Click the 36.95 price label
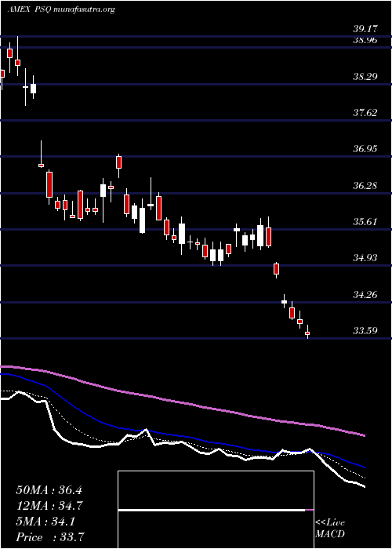 (x=365, y=149)
